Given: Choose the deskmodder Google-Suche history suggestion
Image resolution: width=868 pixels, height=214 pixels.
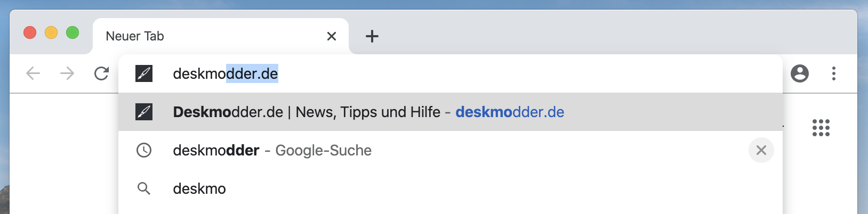Looking at the screenshot, I should coord(451,150).
